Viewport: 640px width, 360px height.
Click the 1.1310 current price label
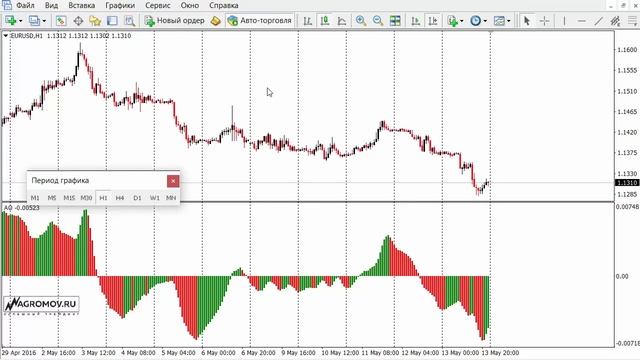(x=627, y=183)
